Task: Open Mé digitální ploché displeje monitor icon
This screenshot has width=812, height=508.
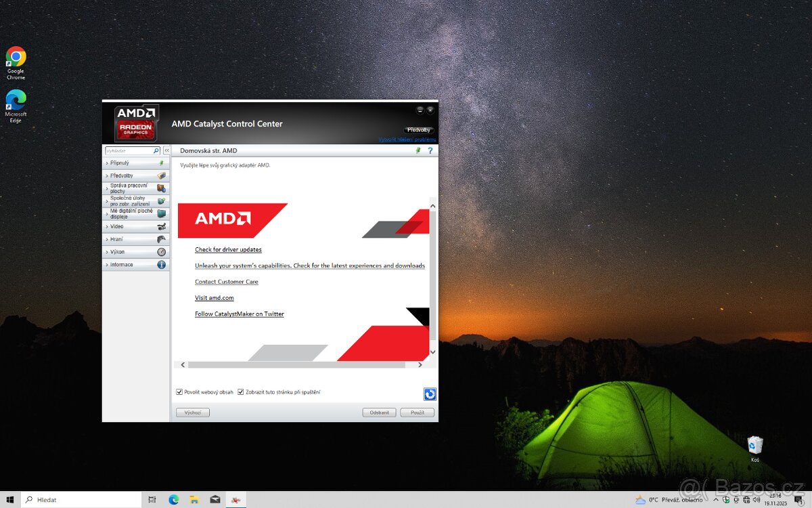Action: [161, 213]
